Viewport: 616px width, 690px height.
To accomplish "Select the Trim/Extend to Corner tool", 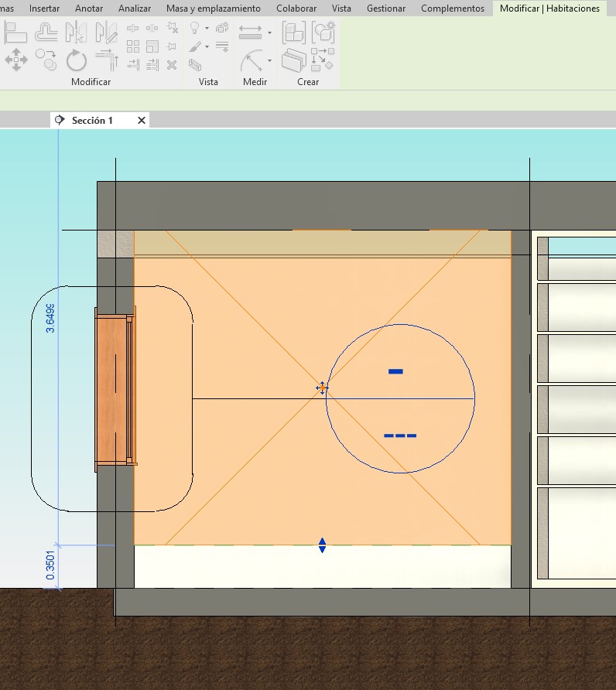I will click(x=107, y=60).
